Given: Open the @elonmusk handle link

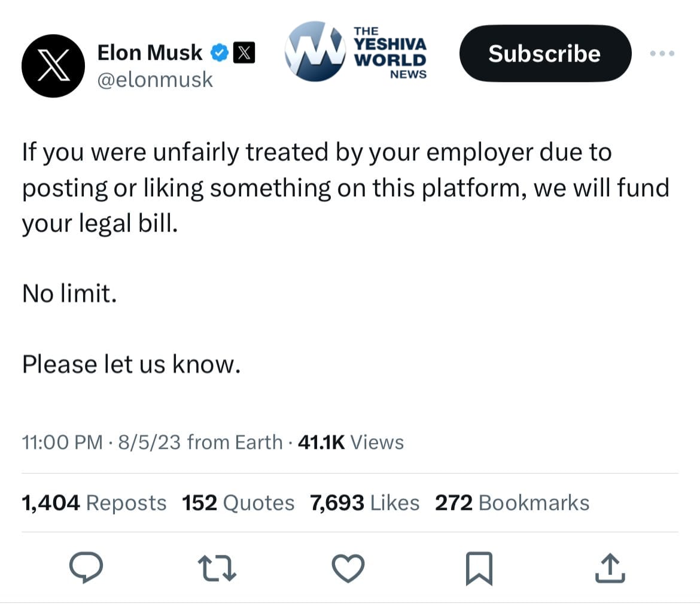Looking at the screenshot, I should click(x=154, y=79).
